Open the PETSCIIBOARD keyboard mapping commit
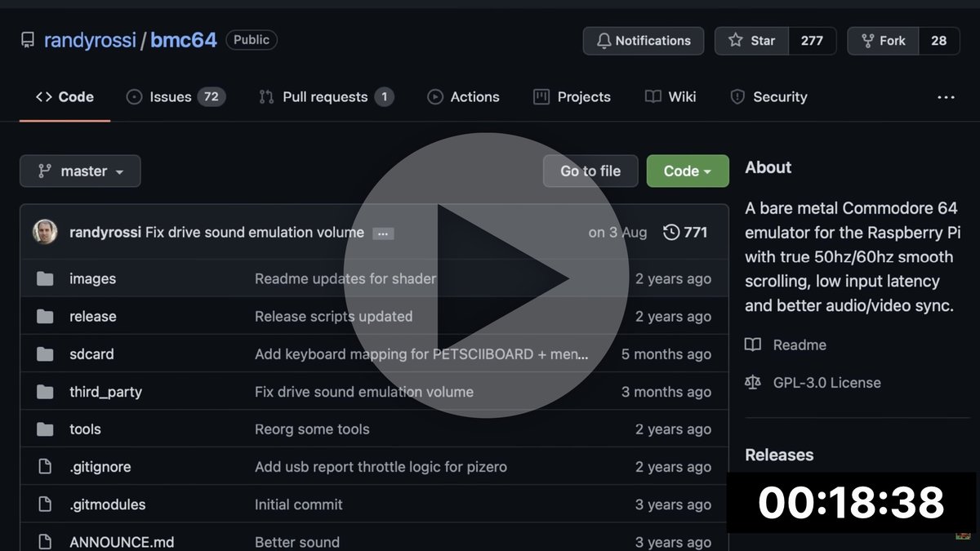Screen dimensions: 980x551 click(x=421, y=353)
